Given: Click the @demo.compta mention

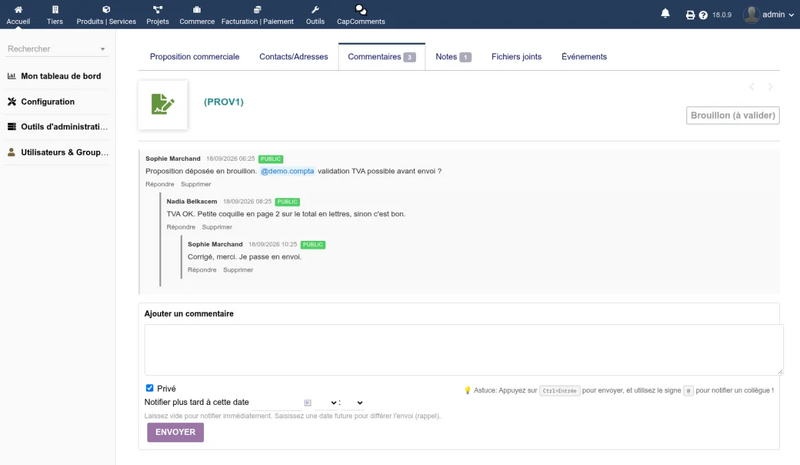Looking at the screenshot, I should point(287,171).
